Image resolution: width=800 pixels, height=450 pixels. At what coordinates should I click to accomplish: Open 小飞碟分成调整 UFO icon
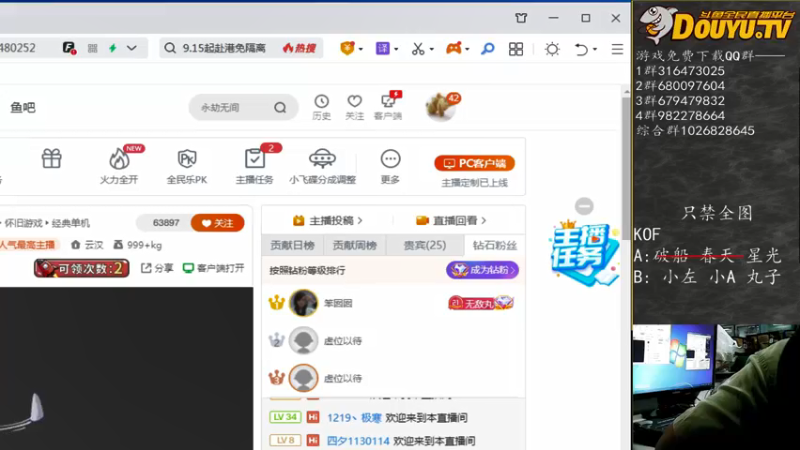pos(322,166)
